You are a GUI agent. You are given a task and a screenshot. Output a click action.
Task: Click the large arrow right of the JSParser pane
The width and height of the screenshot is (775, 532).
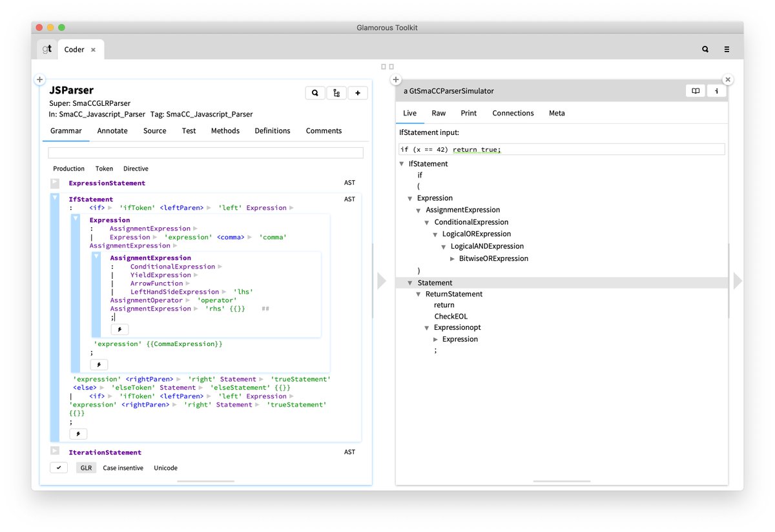(381, 281)
